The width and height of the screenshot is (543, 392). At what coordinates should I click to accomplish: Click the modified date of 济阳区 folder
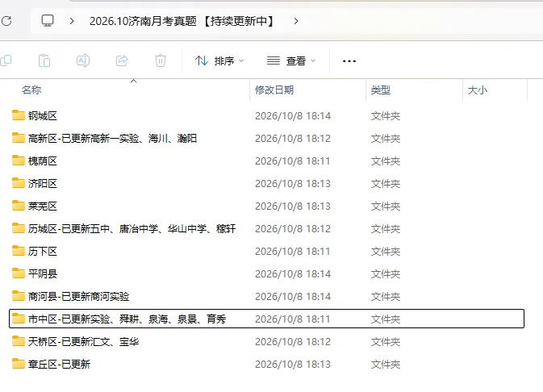[293, 184]
